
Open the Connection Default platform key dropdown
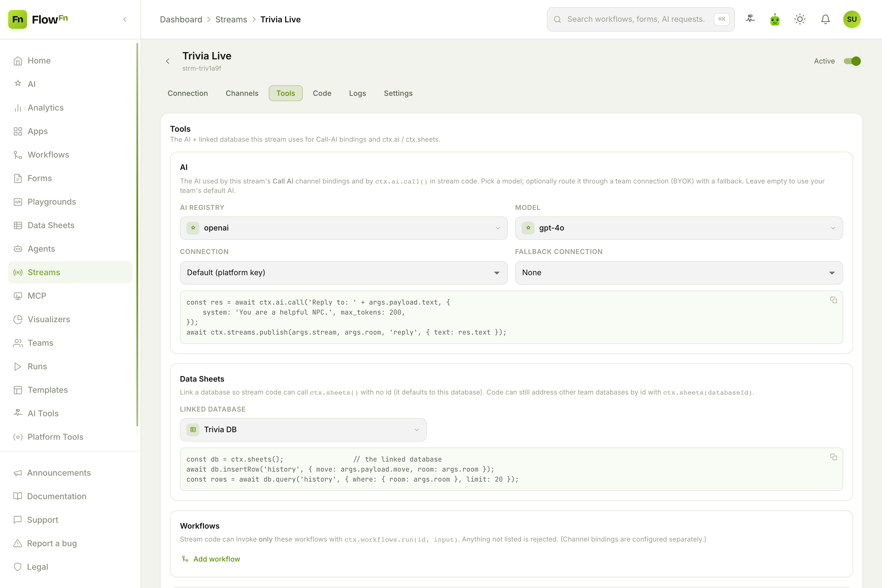[x=343, y=273]
